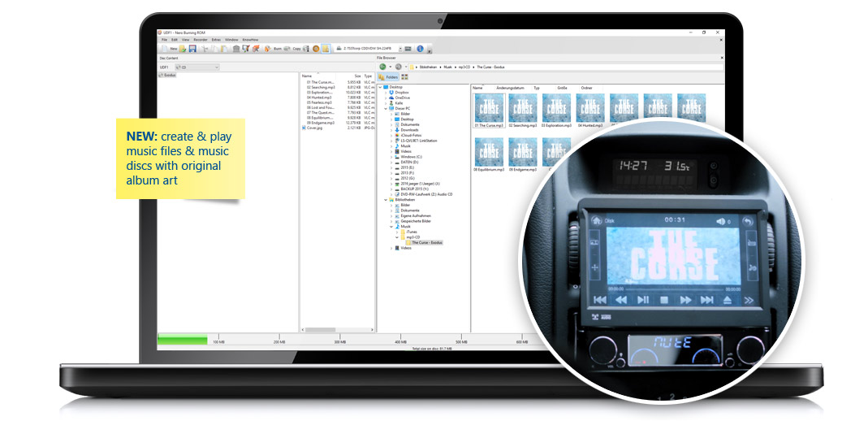Screen dimensions: 868x421
Task: Toggle the thumbnail view icon beside Folders
Action: click(404, 76)
